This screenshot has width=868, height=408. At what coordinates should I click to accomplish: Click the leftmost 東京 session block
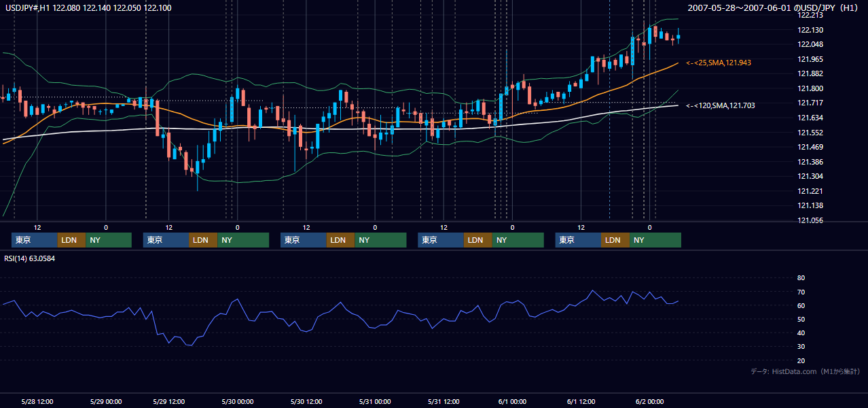click(x=35, y=240)
